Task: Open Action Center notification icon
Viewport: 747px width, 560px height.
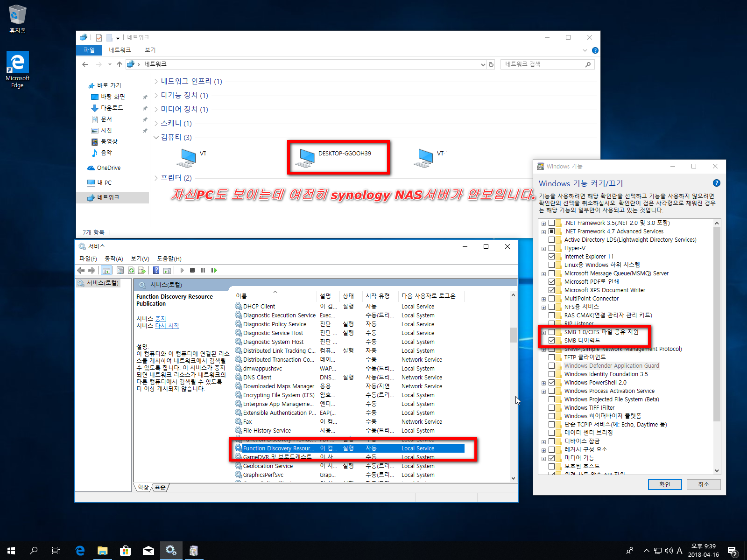Action: [733, 551]
